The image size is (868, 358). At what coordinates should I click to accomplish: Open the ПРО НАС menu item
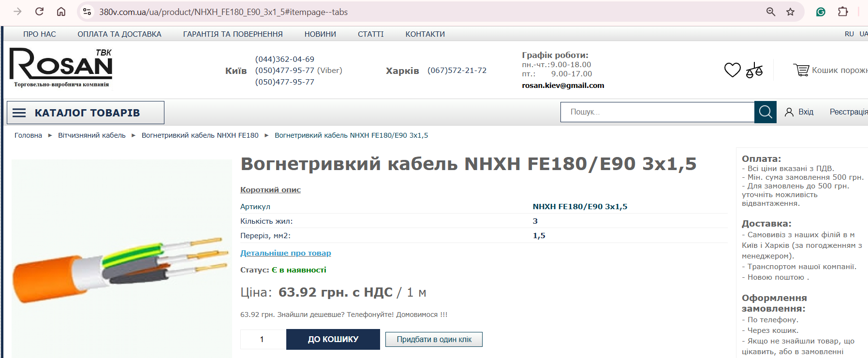tap(40, 34)
